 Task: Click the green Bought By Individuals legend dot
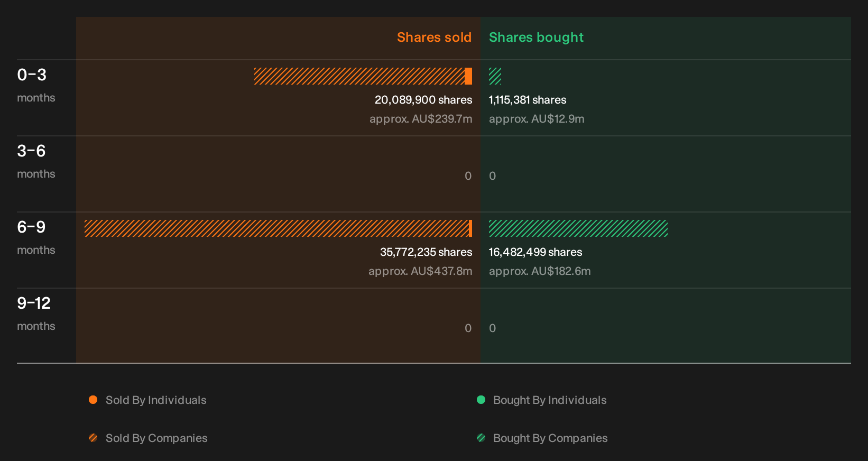(481, 400)
